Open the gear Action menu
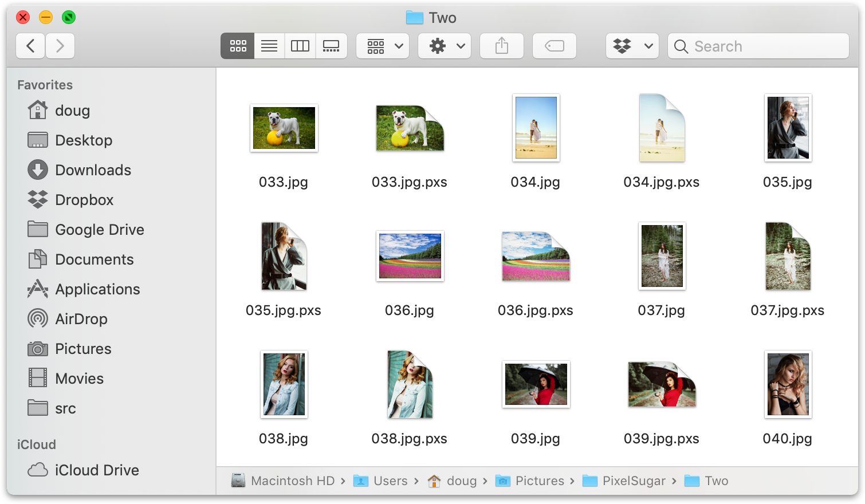This screenshot has width=865, height=504. coord(445,46)
